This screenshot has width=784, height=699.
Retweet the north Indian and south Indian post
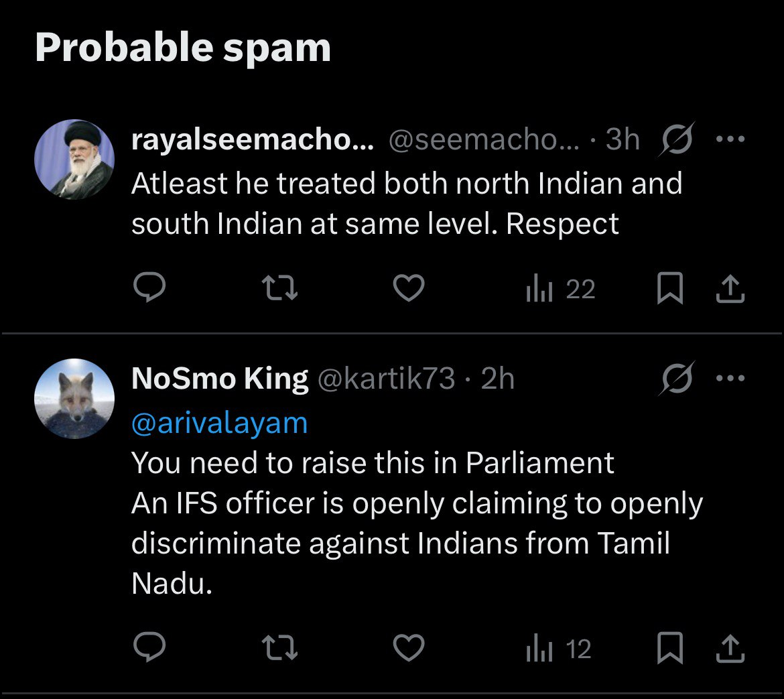click(x=279, y=289)
